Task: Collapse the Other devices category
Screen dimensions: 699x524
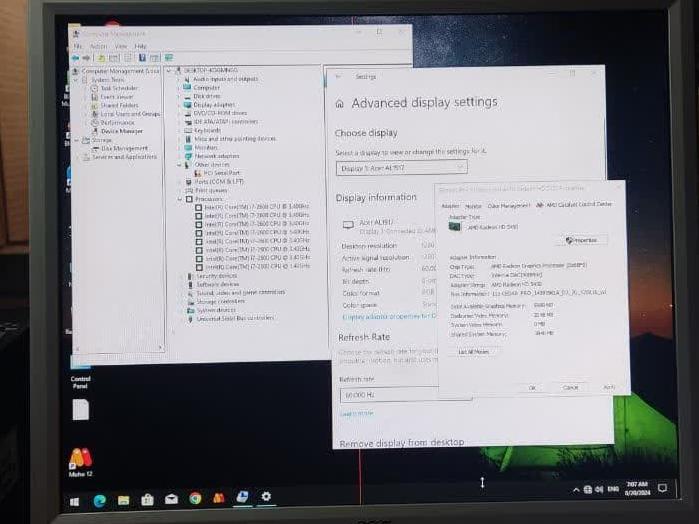Action: pyautogui.click(x=180, y=165)
